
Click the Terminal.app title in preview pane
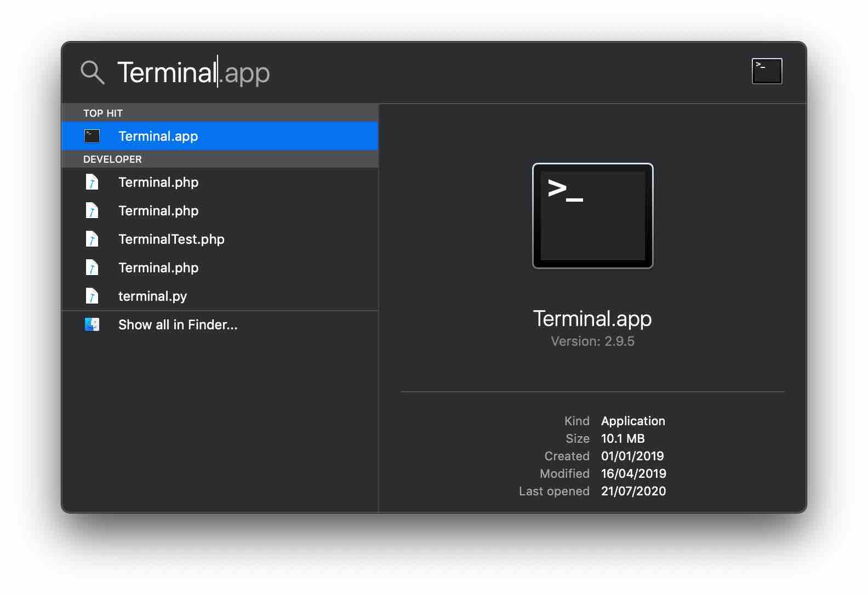point(592,318)
